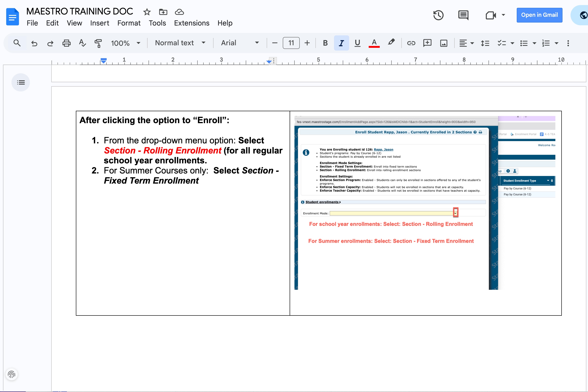Expand the video meeting options arrow

coord(503,15)
